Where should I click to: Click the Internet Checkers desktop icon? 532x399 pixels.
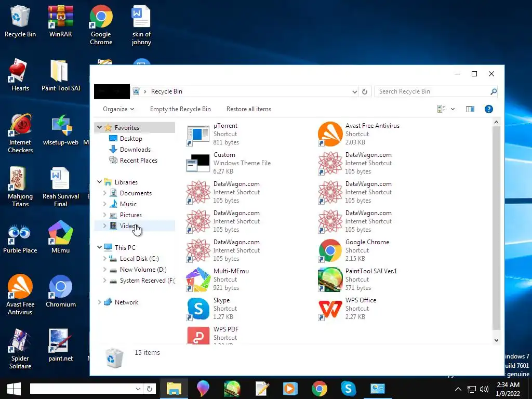pos(20,134)
